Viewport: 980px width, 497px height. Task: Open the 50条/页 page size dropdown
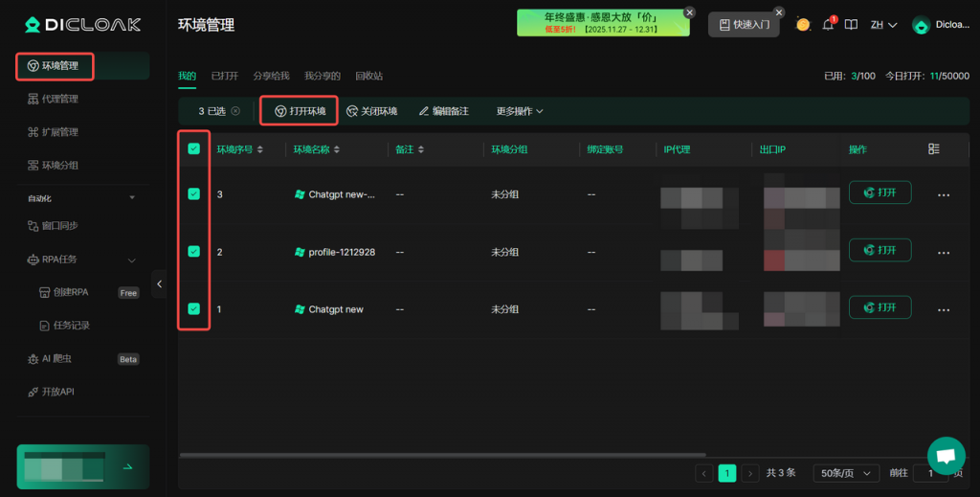tap(846, 473)
